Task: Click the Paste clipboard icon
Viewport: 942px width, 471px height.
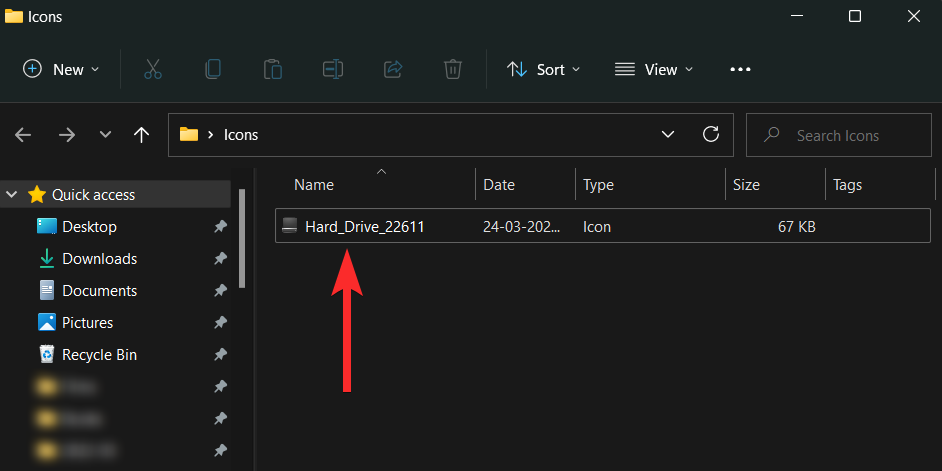Action: tap(272, 69)
